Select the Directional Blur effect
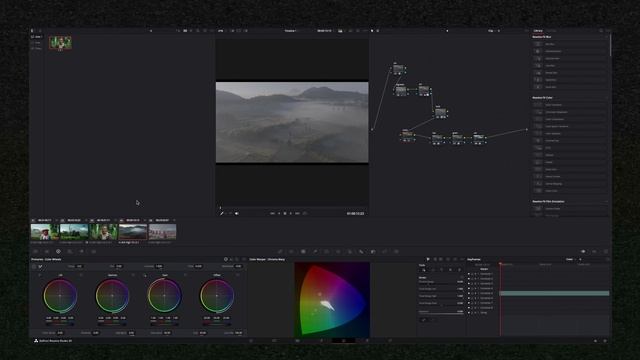Screen dimensions: 640x360 (569, 51)
